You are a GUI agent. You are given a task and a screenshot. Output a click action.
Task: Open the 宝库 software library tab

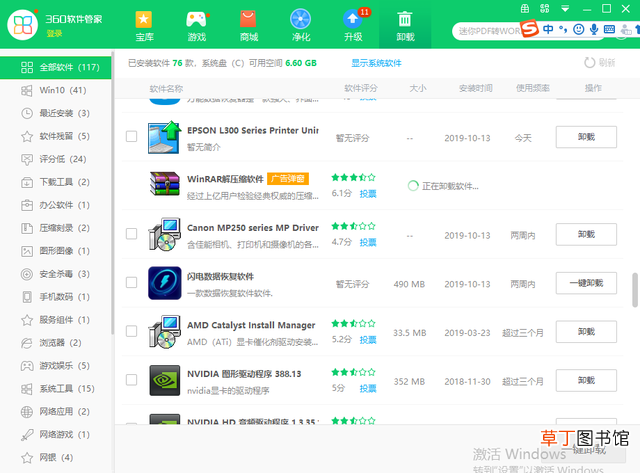(144, 26)
